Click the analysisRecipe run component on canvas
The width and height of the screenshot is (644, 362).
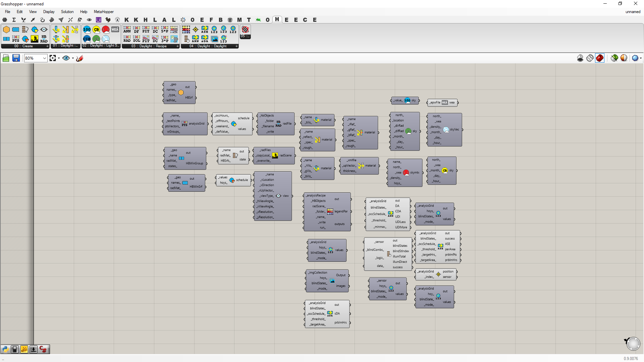[x=330, y=212]
